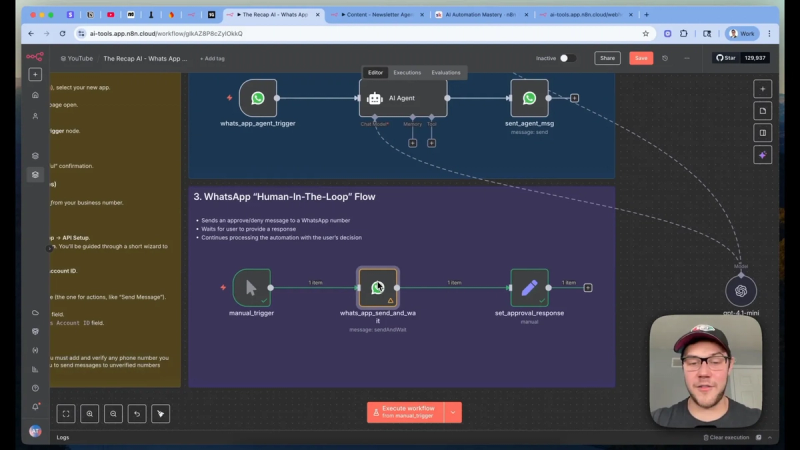The image size is (800, 450).
Task: Bookmark this page with the star
Action: pos(645,34)
